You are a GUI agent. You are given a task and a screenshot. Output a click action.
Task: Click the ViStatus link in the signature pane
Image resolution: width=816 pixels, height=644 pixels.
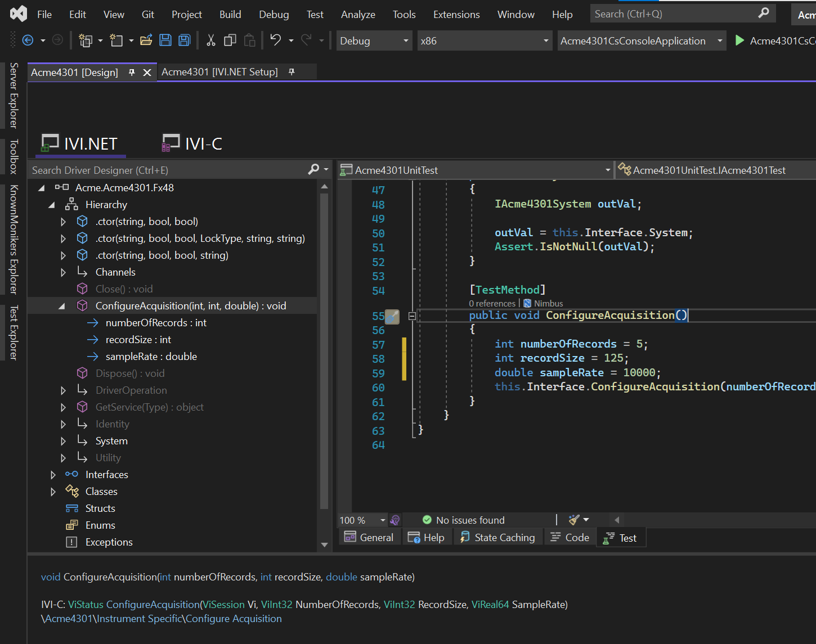(x=86, y=604)
